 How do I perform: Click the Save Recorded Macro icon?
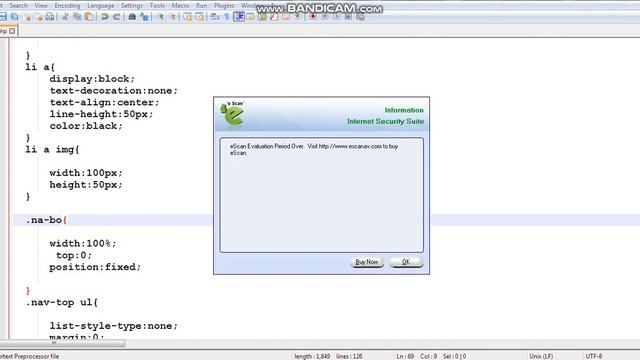click(360, 17)
